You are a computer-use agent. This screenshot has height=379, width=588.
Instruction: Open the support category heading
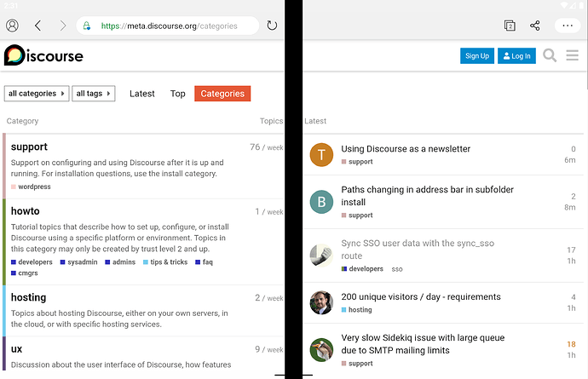[29, 147]
